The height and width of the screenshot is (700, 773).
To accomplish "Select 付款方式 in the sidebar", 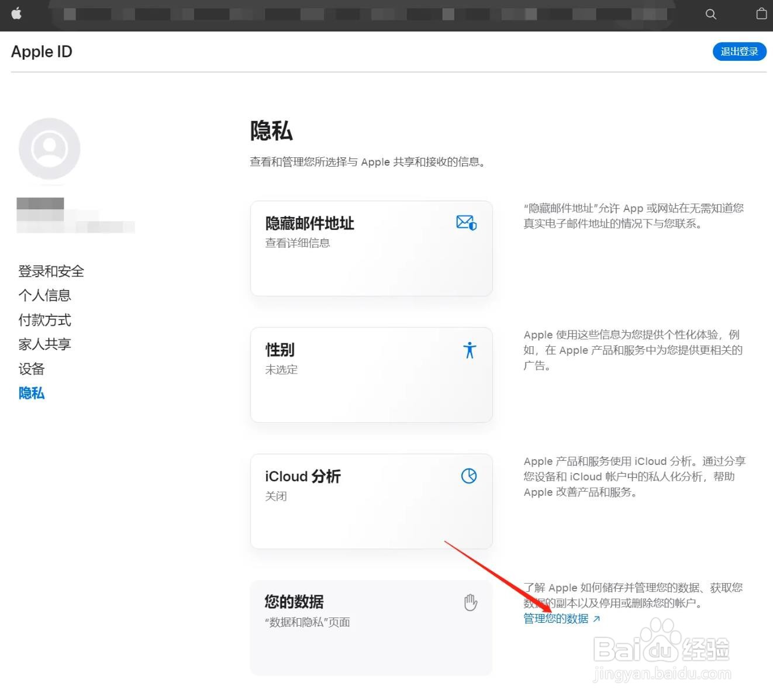I will (44, 320).
